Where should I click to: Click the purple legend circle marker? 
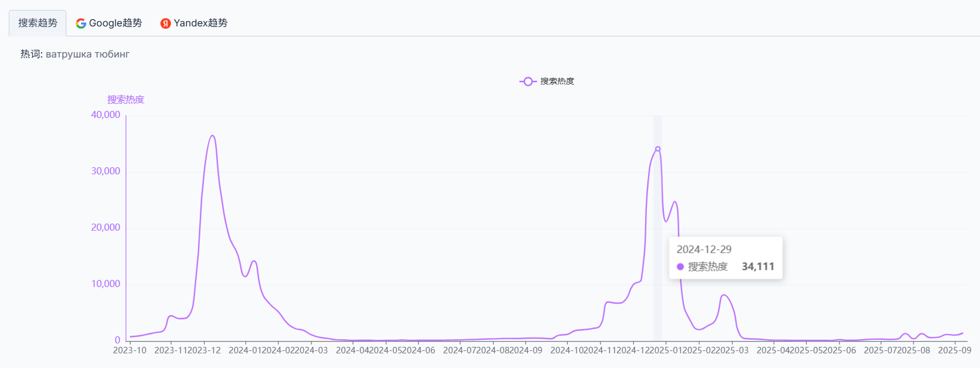[528, 81]
